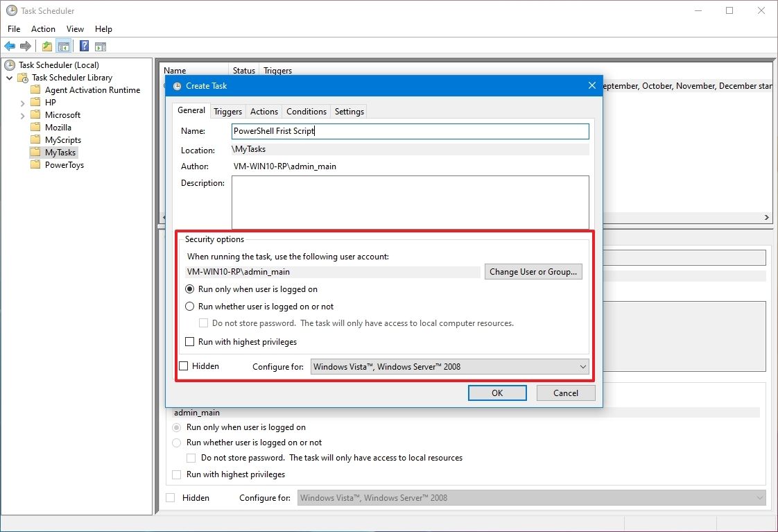Click the Help toolbar icon

pyautogui.click(x=83, y=46)
